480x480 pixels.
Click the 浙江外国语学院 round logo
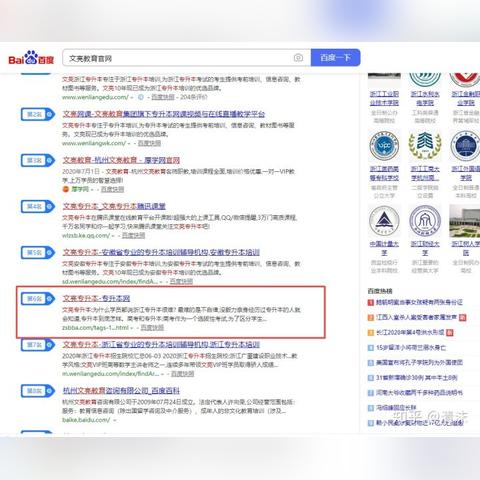point(465,146)
